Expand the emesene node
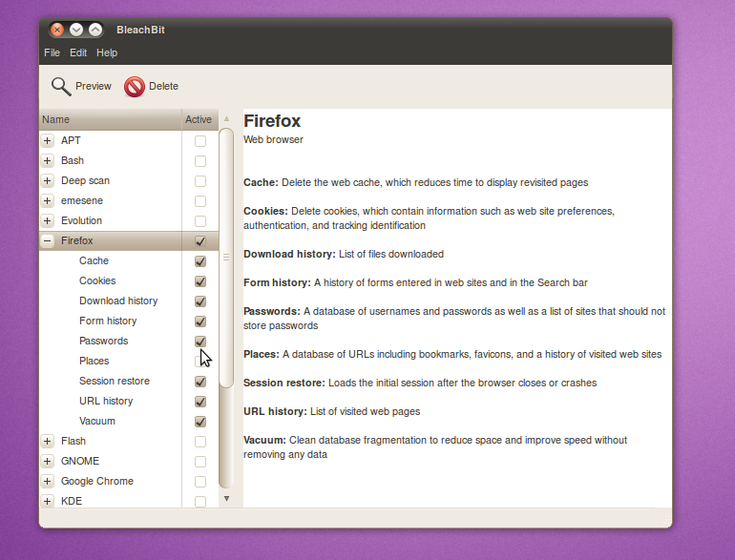 [x=47, y=201]
